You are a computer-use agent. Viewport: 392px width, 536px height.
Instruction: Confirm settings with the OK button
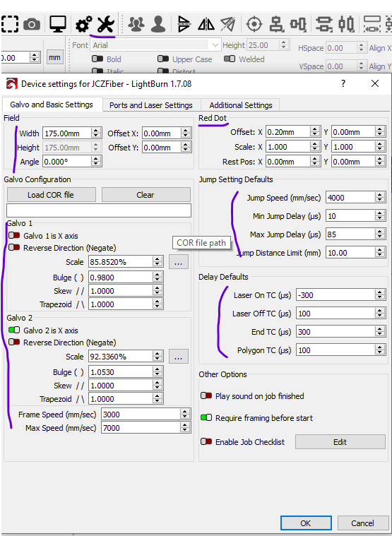pyautogui.click(x=306, y=523)
